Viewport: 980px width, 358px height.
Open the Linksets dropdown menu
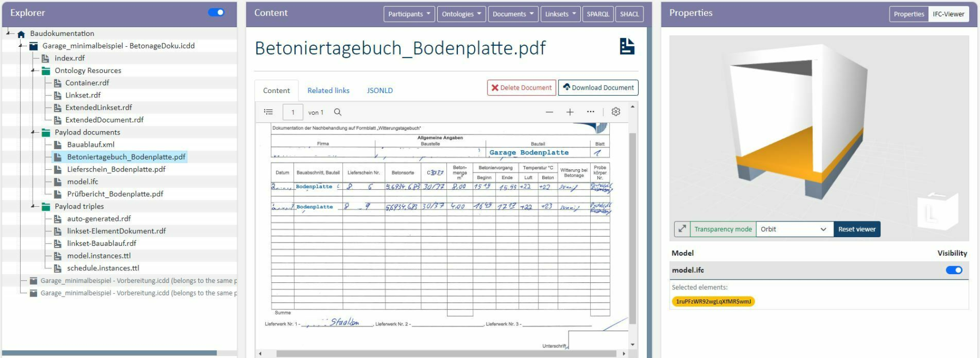(x=560, y=14)
